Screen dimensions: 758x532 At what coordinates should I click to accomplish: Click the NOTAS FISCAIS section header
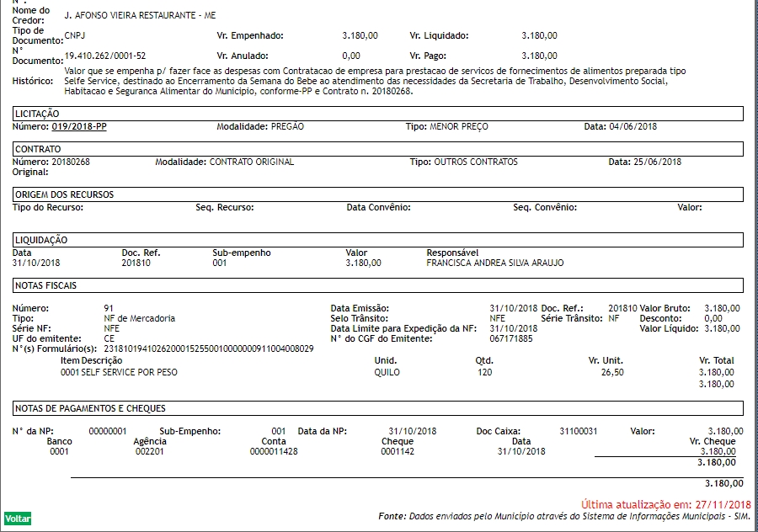coord(378,285)
